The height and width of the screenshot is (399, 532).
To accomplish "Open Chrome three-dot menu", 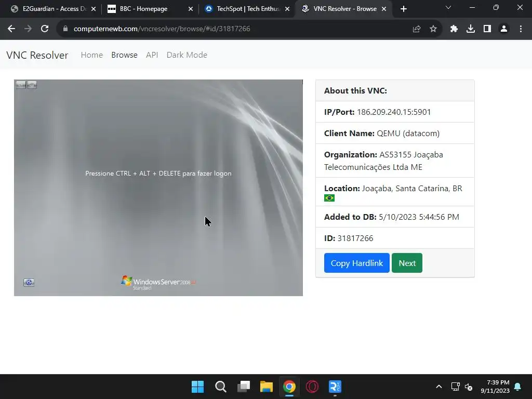I will pos(521,29).
